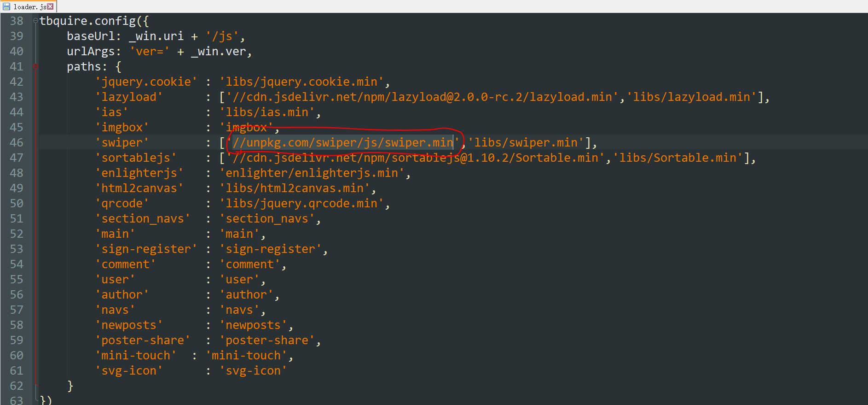Place cursor in highlighted unpkg.com swiper URL

click(342, 142)
